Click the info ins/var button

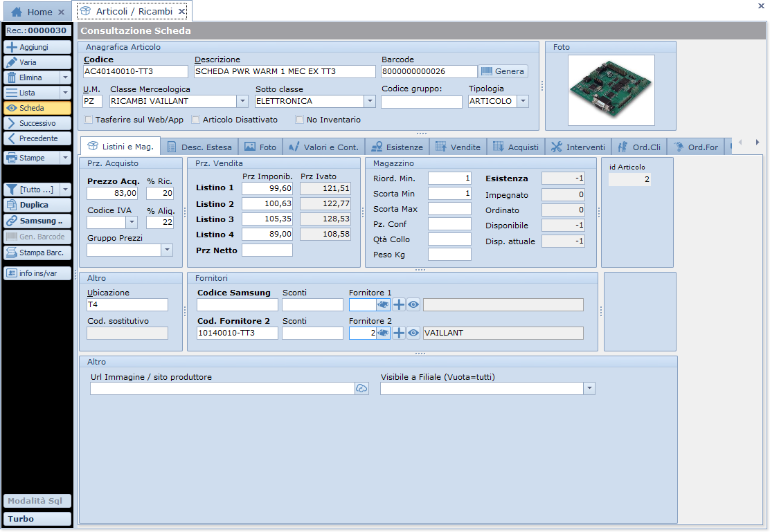(37, 273)
